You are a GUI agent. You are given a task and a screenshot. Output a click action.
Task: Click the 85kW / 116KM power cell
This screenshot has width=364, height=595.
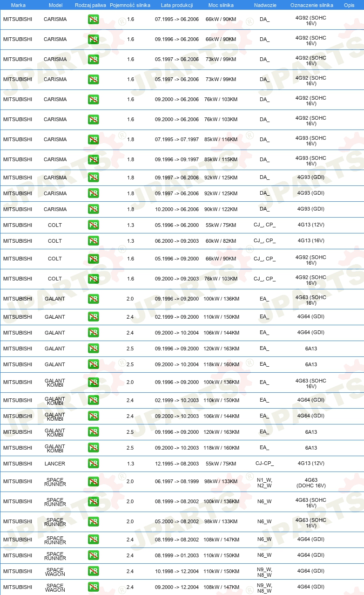[x=222, y=139]
